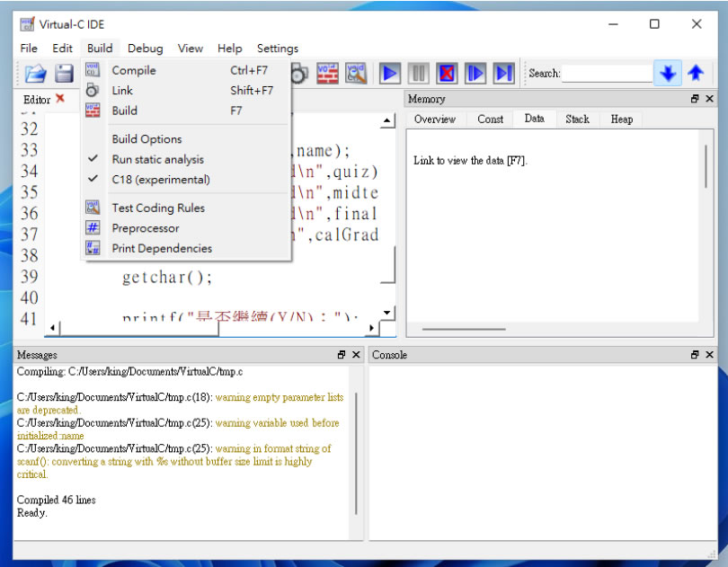Open the View menu
This screenshot has height=567, width=728.
191,49
